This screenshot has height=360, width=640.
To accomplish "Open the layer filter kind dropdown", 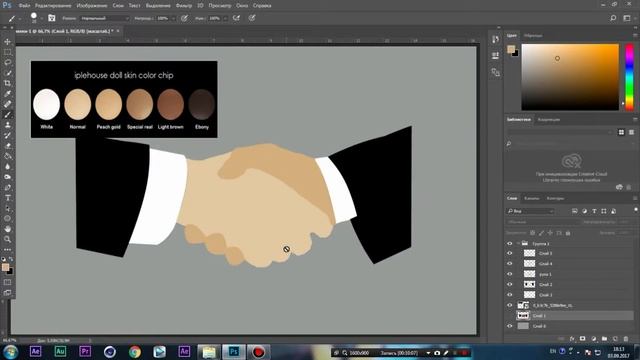I will 530,211.
